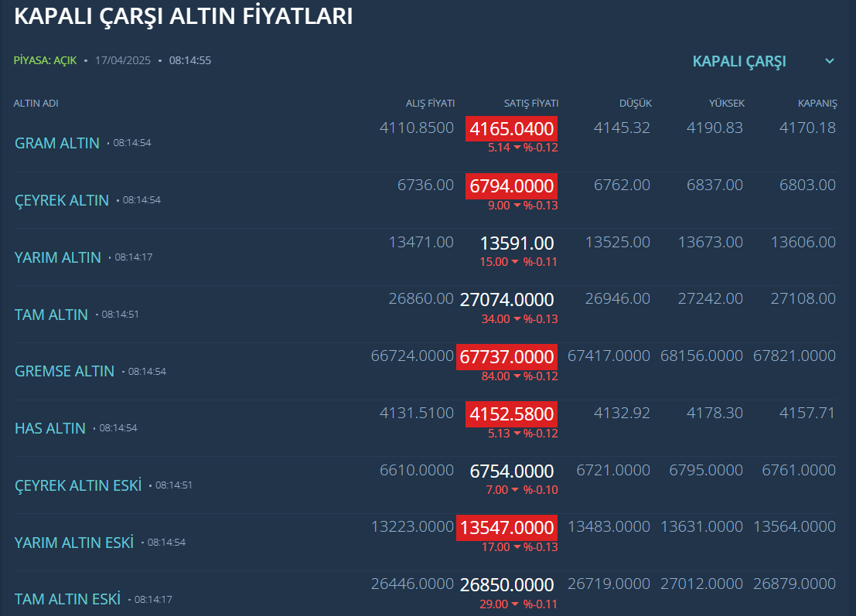Click the SATIŞ FİYATI column header

coord(531,103)
